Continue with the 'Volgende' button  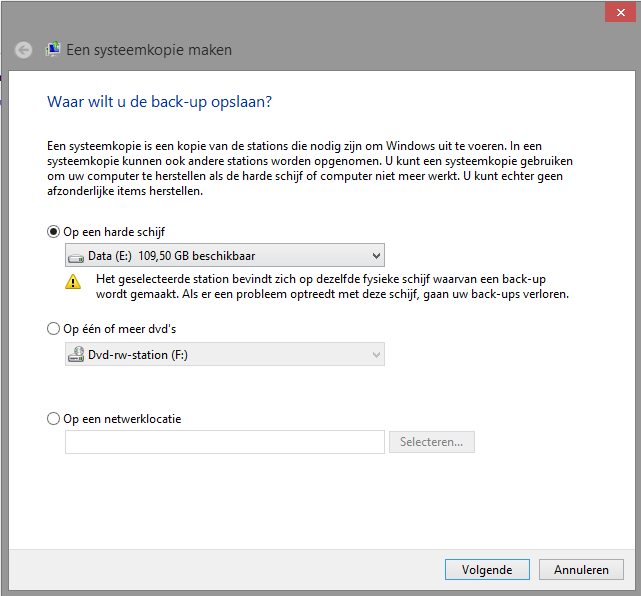tap(487, 569)
